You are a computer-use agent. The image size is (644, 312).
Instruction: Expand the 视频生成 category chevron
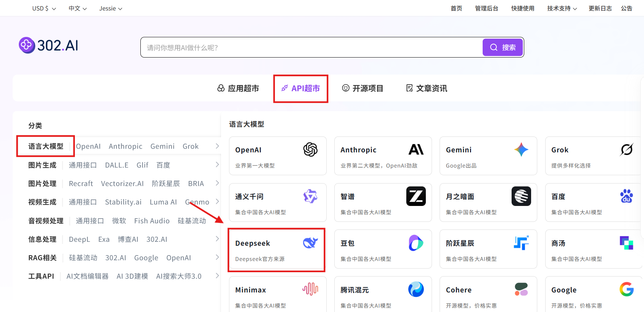pyautogui.click(x=217, y=201)
